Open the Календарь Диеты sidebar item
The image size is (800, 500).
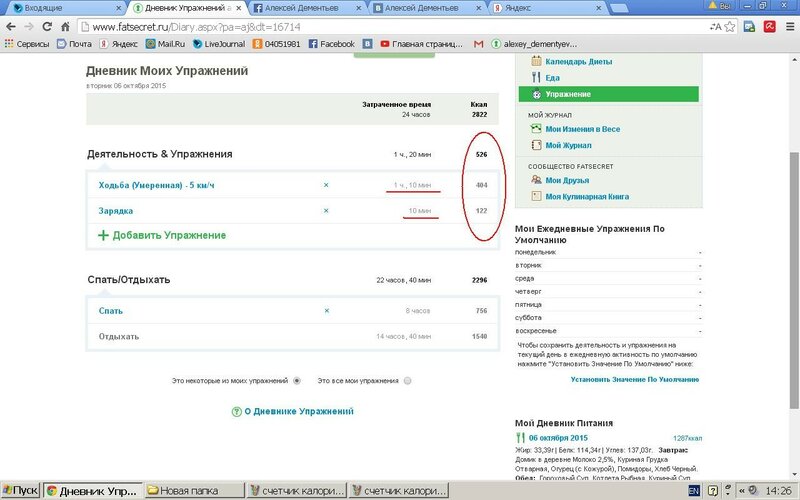(579, 62)
